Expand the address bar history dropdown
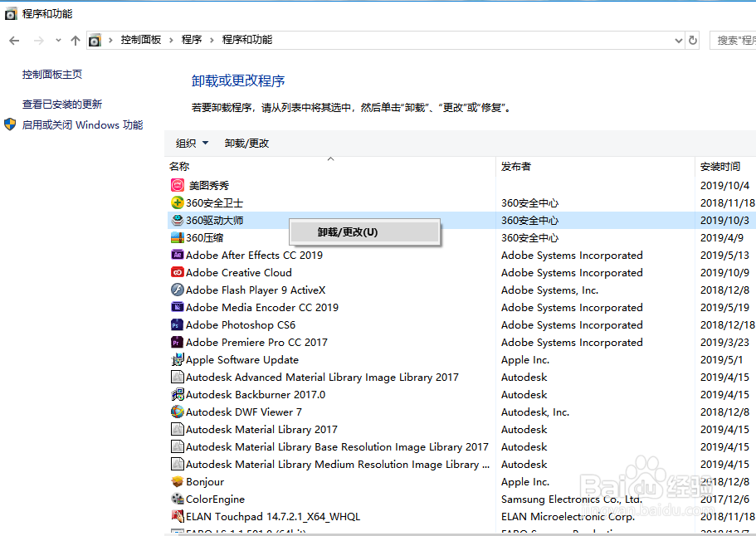756x536 pixels. 678,41
